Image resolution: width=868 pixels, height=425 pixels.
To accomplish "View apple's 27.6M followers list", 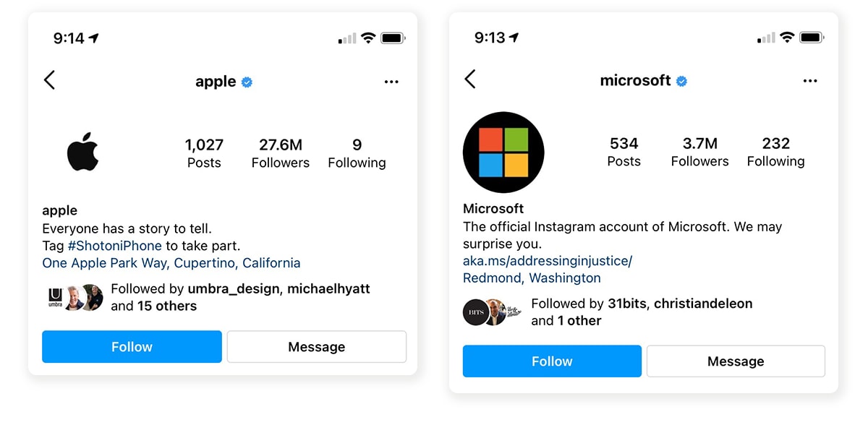I will pos(281,153).
